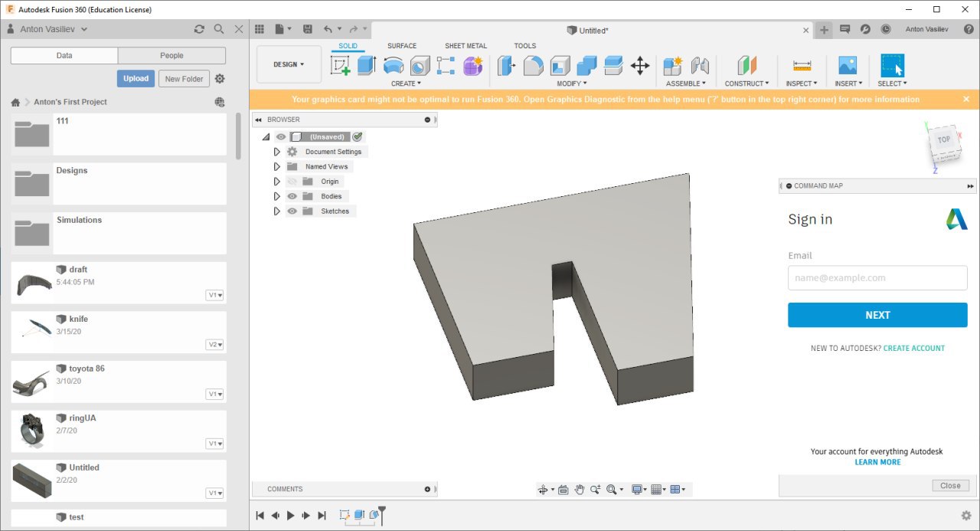Click the New Folder button
980x531 pixels.
point(184,78)
